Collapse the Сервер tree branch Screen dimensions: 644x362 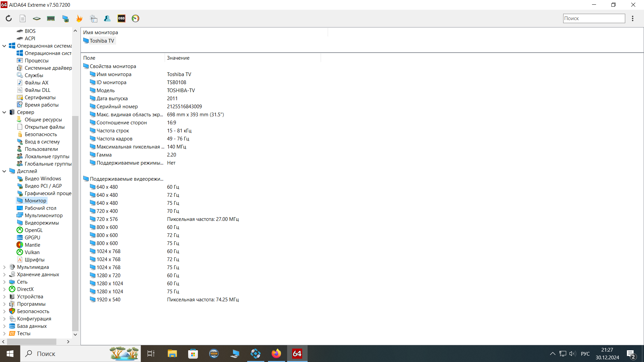pos(4,112)
